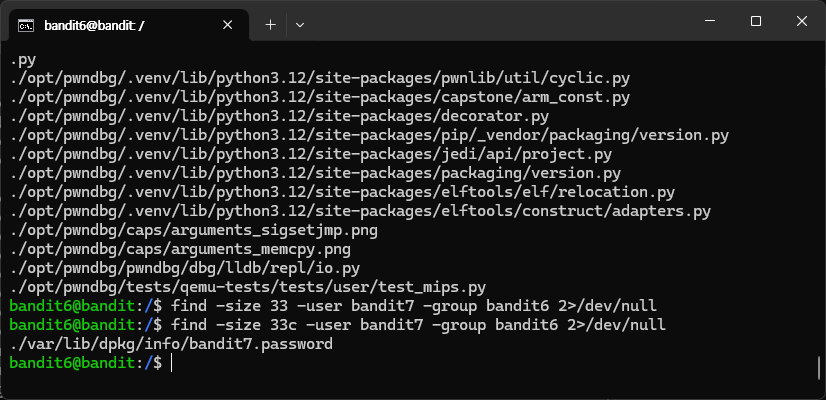The width and height of the screenshot is (826, 400).
Task: Click the arguments_memcpy.png path line
Action: [x=180, y=249]
